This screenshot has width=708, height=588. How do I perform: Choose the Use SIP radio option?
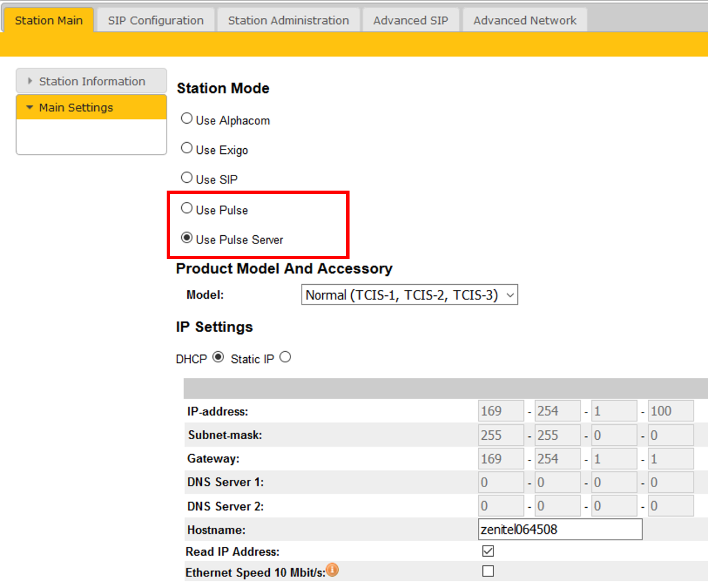[x=187, y=178]
